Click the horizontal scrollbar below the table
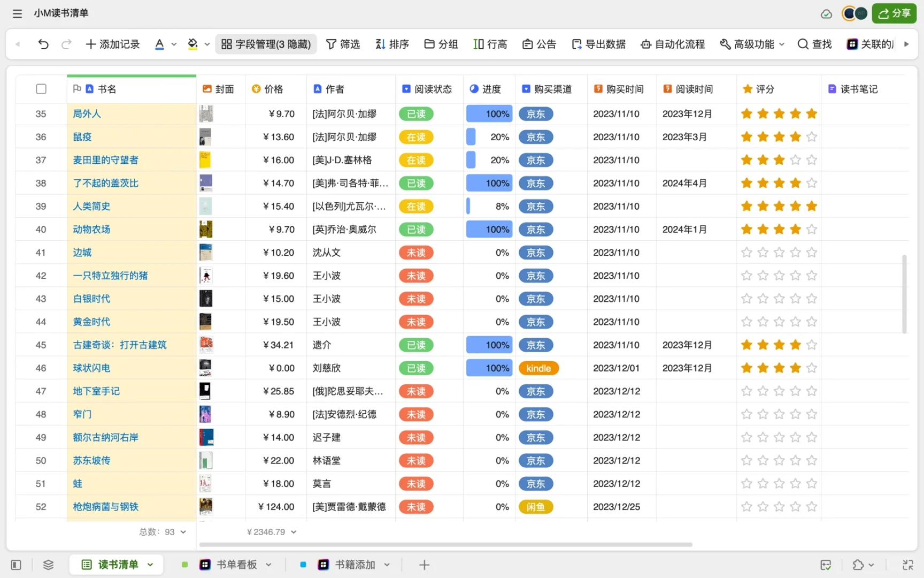 pos(444,544)
